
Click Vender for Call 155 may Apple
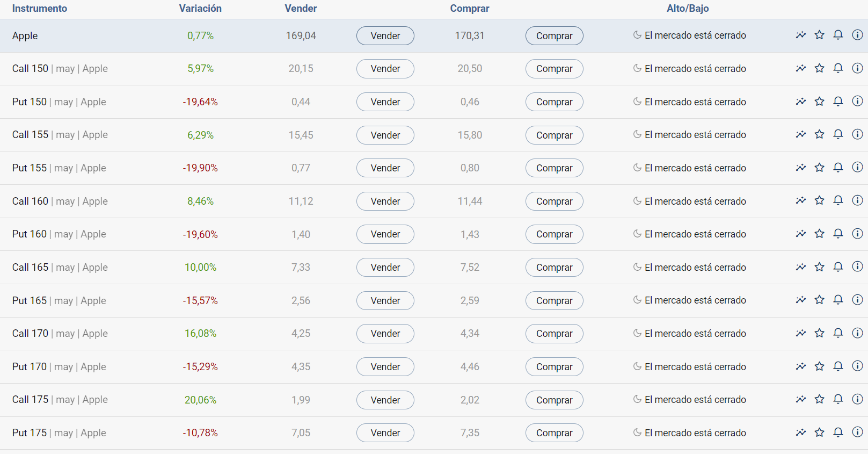tap(385, 135)
